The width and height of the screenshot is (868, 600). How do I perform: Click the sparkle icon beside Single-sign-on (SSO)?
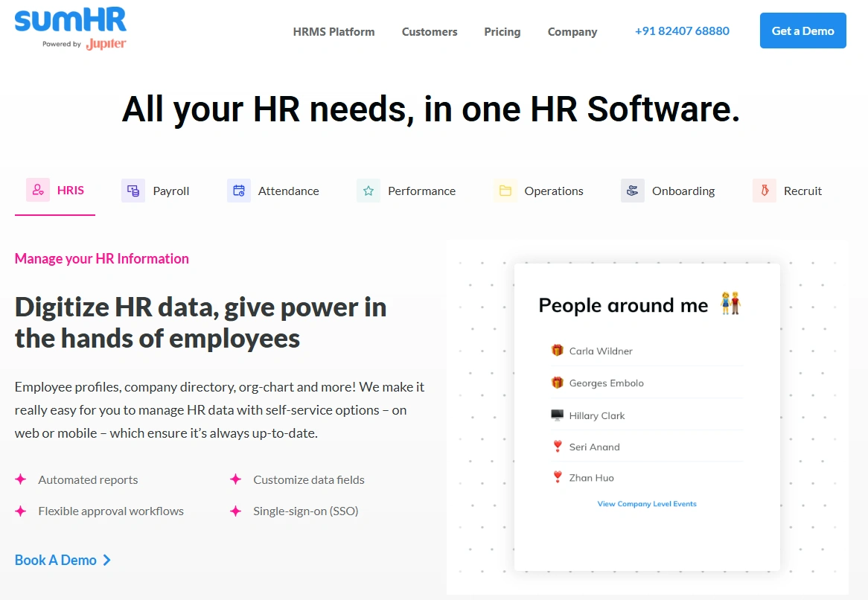(235, 511)
